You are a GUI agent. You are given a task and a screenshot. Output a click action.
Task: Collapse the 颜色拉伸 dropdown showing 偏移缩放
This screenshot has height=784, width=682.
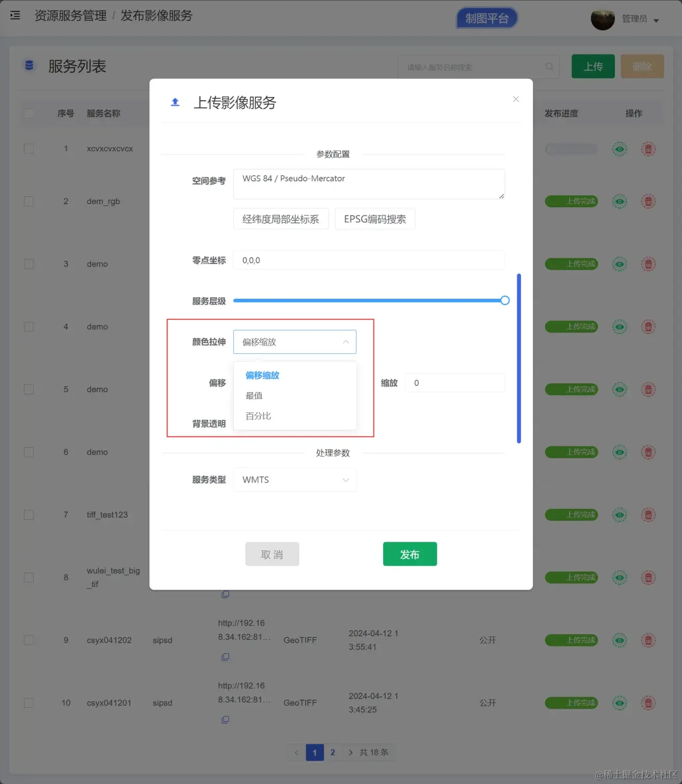[295, 342]
